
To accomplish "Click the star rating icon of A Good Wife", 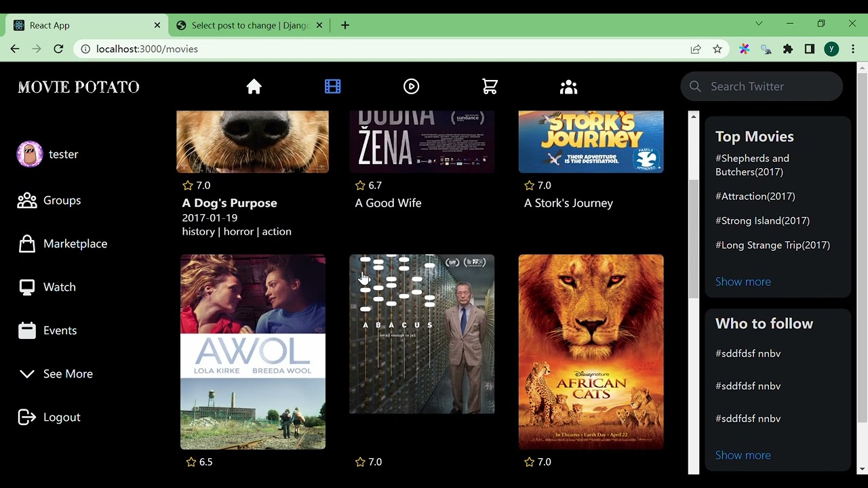I will 360,185.
